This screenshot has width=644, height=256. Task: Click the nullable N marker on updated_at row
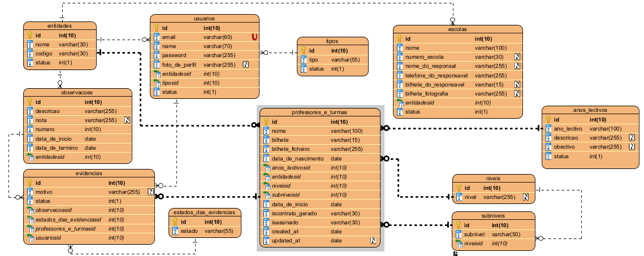373,241
